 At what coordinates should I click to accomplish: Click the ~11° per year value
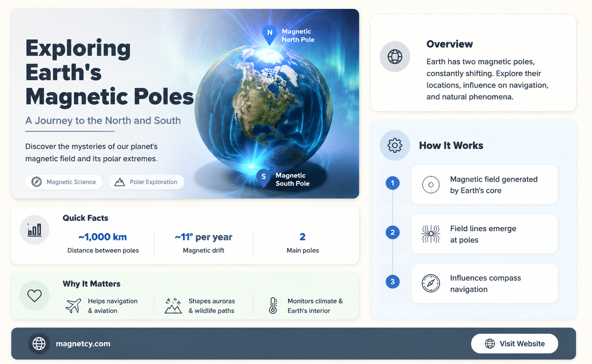pos(204,237)
